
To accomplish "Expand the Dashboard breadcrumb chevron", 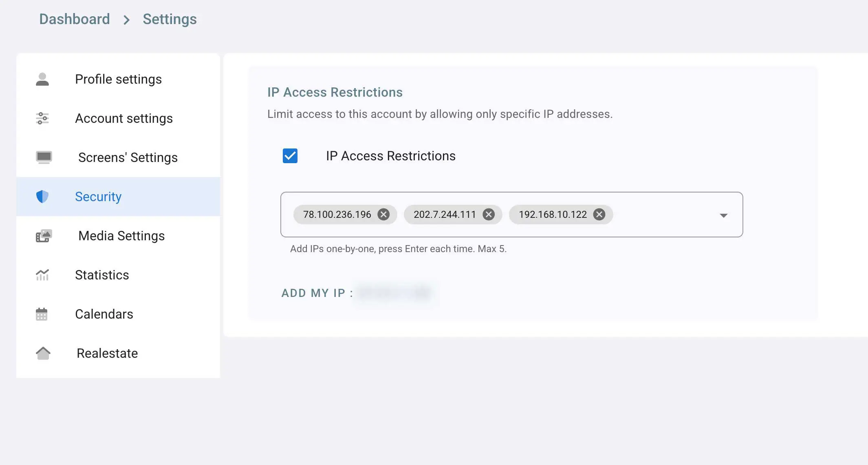I will [128, 20].
